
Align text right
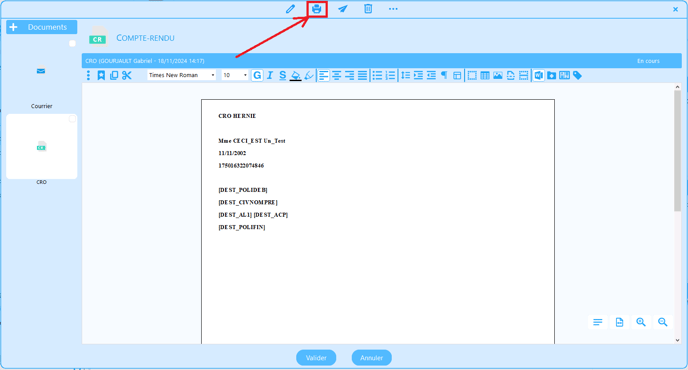349,75
